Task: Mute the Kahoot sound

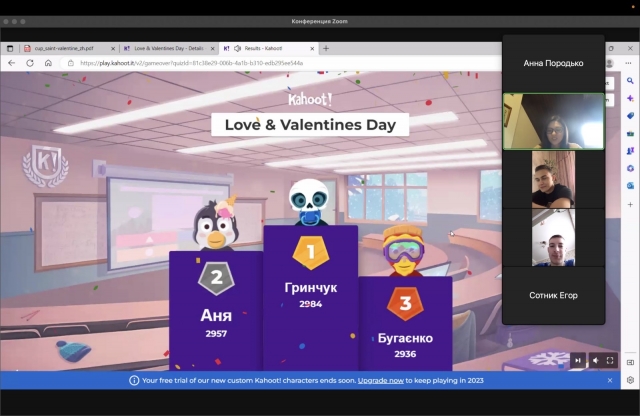Action: (x=596, y=360)
